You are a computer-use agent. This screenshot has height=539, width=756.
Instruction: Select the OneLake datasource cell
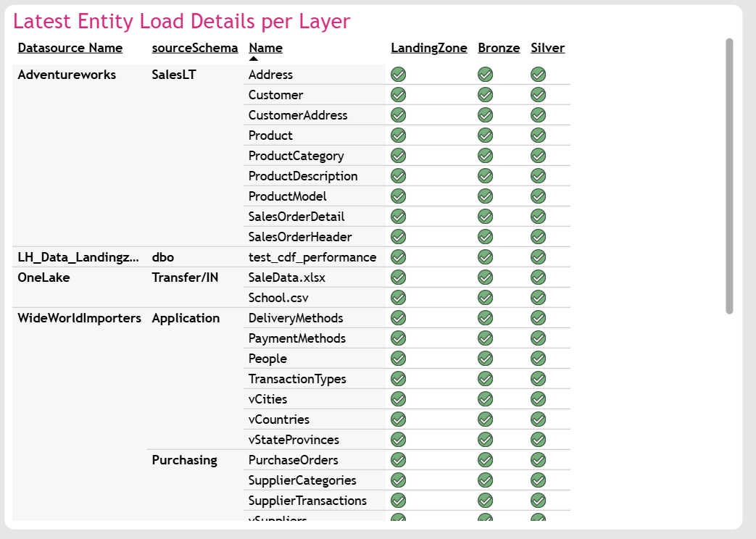coord(43,277)
